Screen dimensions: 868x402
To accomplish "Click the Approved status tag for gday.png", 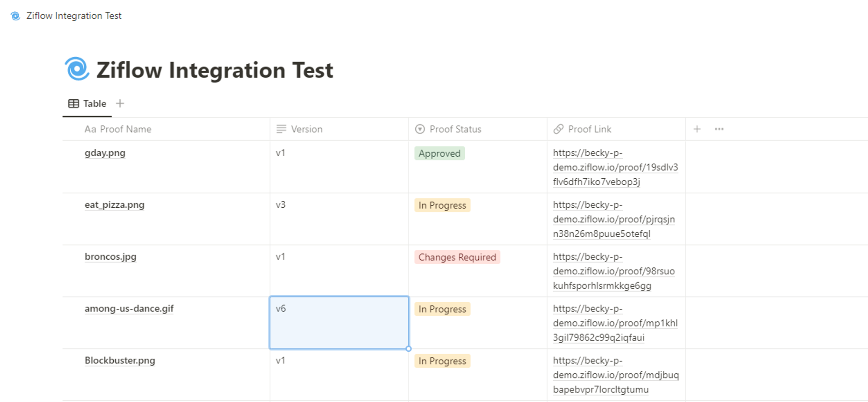I will [440, 154].
